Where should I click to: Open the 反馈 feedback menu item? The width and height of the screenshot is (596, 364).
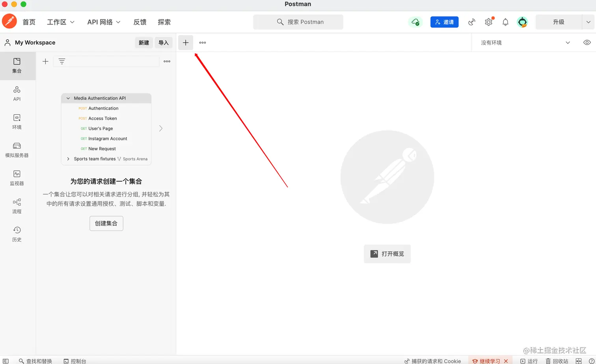click(140, 22)
